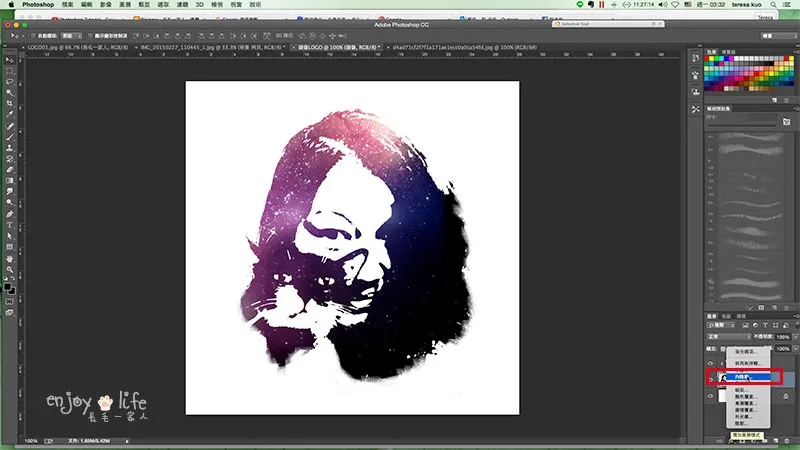Select the Pen tool
Image resolution: width=800 pixels, height=450 pixels.
[10, 214]
